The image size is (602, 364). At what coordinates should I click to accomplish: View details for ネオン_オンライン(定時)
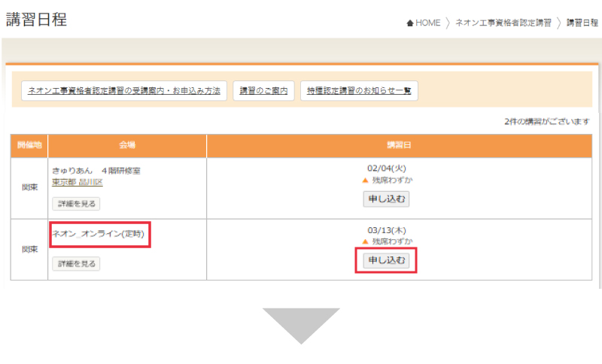[76, 263]
